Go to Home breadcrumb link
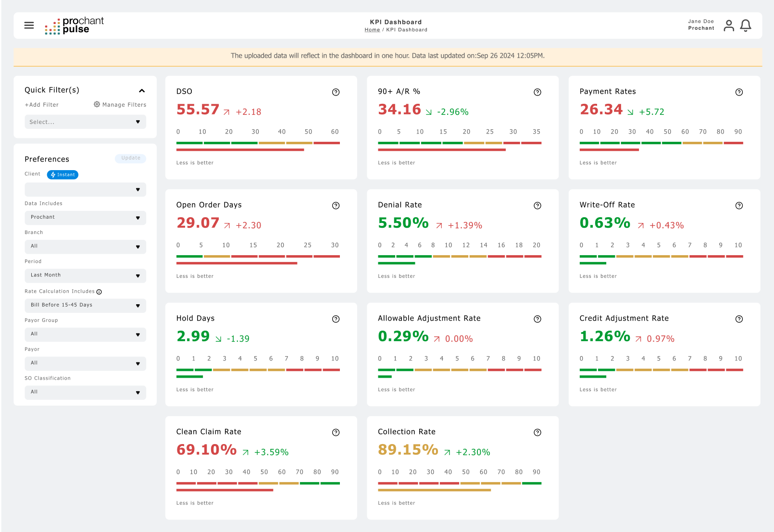Viewport: 774px width, 532px height. pos(372,30)
